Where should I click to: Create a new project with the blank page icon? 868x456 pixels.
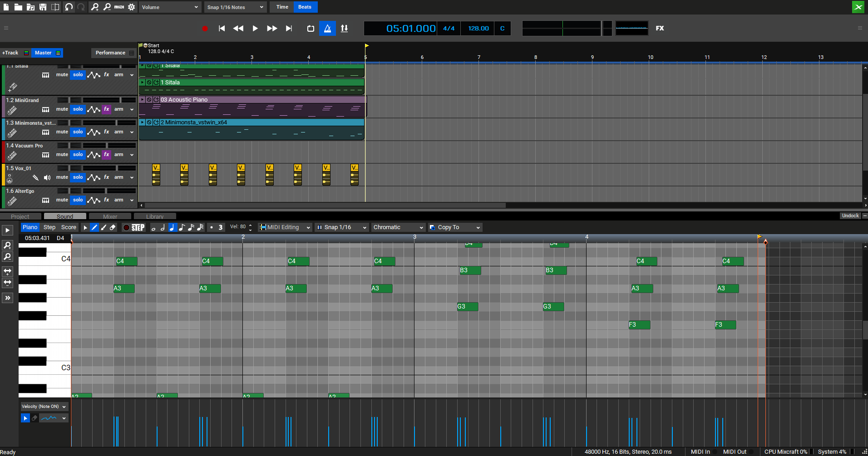click(6, 7)
